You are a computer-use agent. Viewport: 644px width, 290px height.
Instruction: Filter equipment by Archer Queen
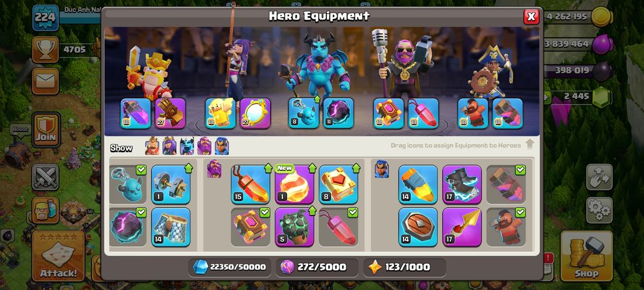pos(169,146)
